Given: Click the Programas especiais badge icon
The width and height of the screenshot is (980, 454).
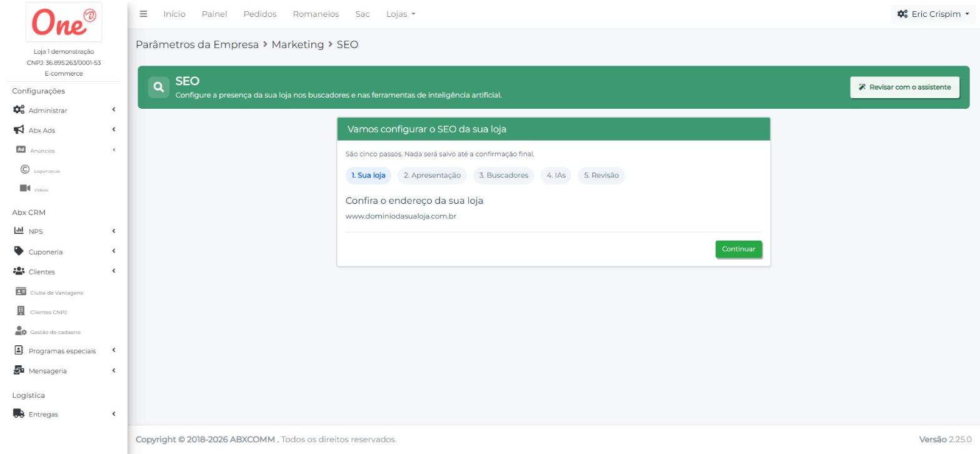Looking at the screenshot, I should (19, 350).
